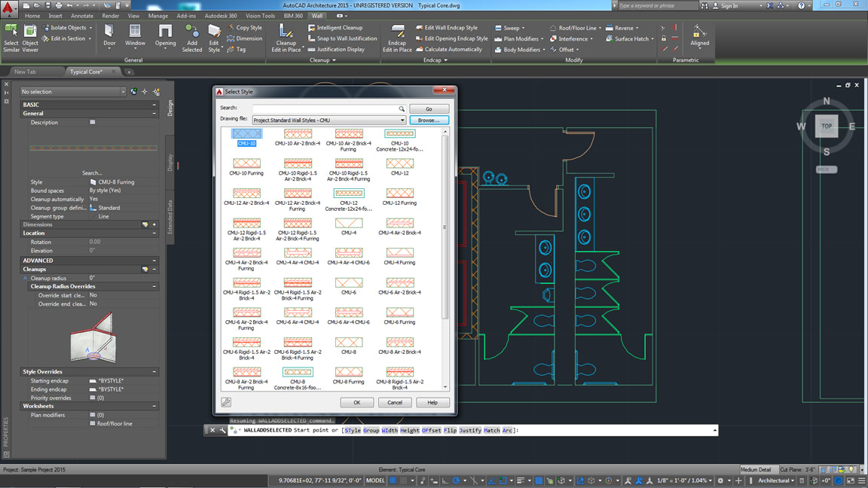868x488 pixels.
Task: Pick the CMU-8 Furring style
Action: click(349, 376)
